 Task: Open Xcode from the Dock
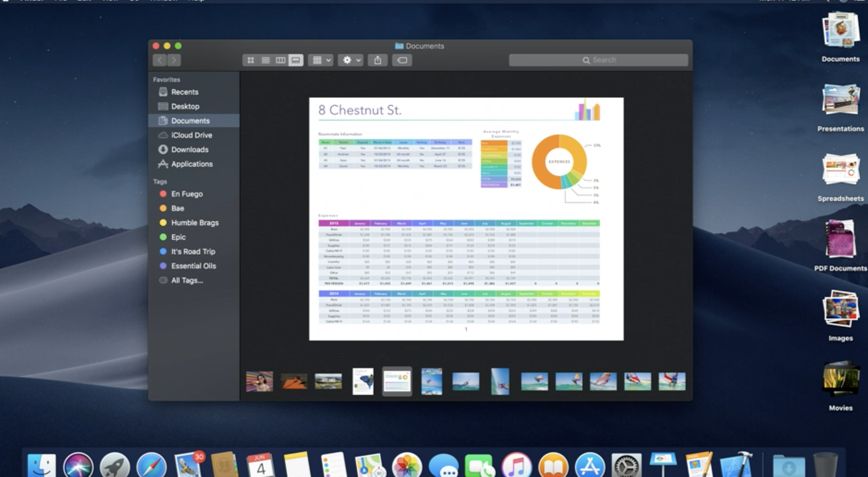click(736, 465)
